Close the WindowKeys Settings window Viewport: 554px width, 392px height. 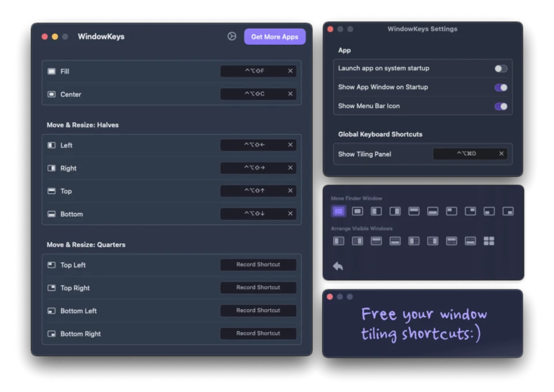pyautogui.click(x=330, y=29)
